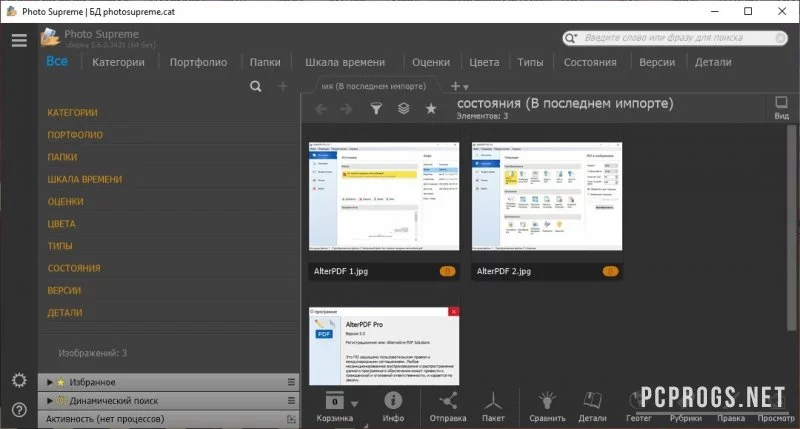The height and width of the screenshot is (429, 800).
Task: Open ПОРТФОЛИО in the catalog list
Action: point(75,135)
